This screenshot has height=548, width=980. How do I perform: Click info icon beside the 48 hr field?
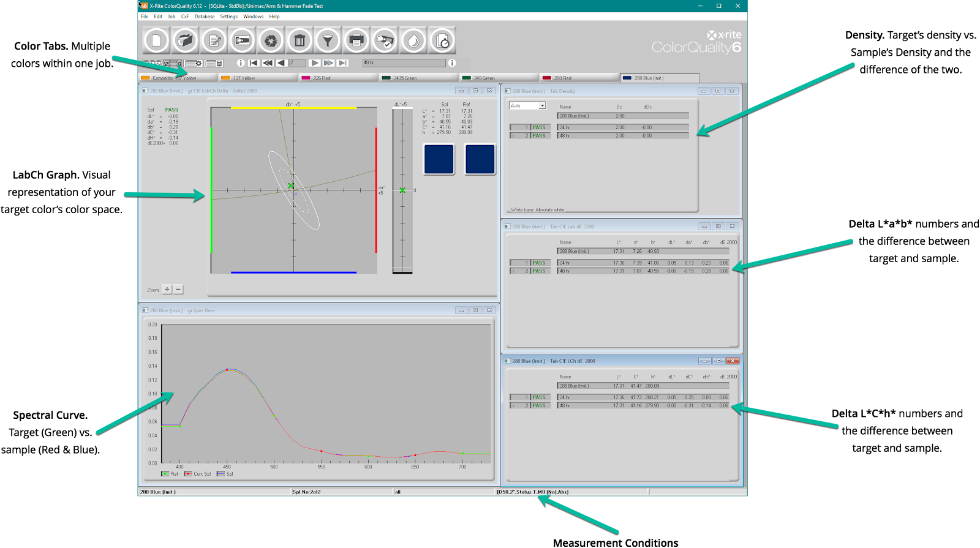point(452,63)
